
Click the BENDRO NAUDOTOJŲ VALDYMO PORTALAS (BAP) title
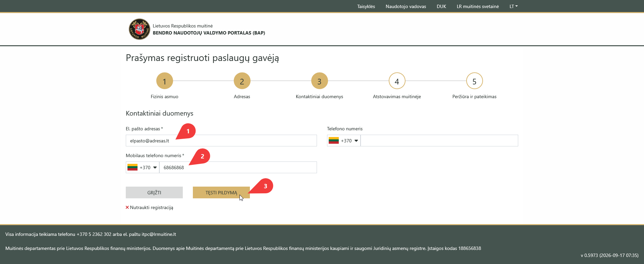point(209,33)
